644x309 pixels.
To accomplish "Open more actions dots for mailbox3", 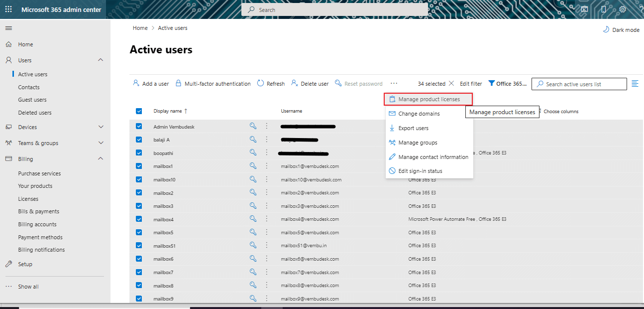I will [266, 206].
